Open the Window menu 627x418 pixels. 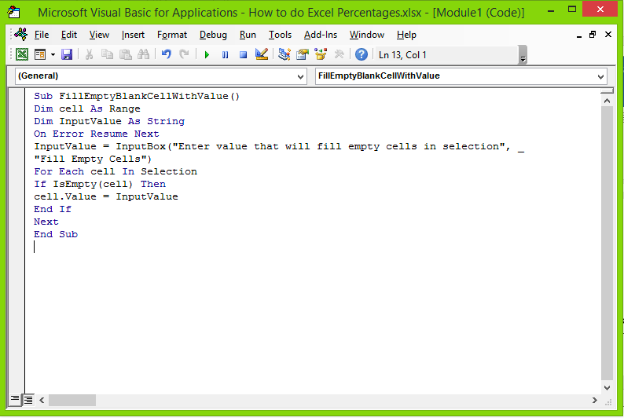click(x=367, y=35)
